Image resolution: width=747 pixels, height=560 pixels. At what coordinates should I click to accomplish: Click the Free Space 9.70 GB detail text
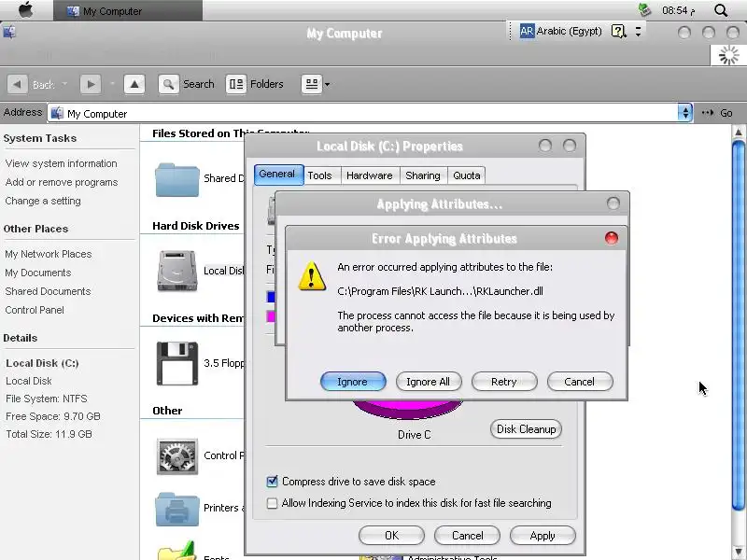(53, 416)
